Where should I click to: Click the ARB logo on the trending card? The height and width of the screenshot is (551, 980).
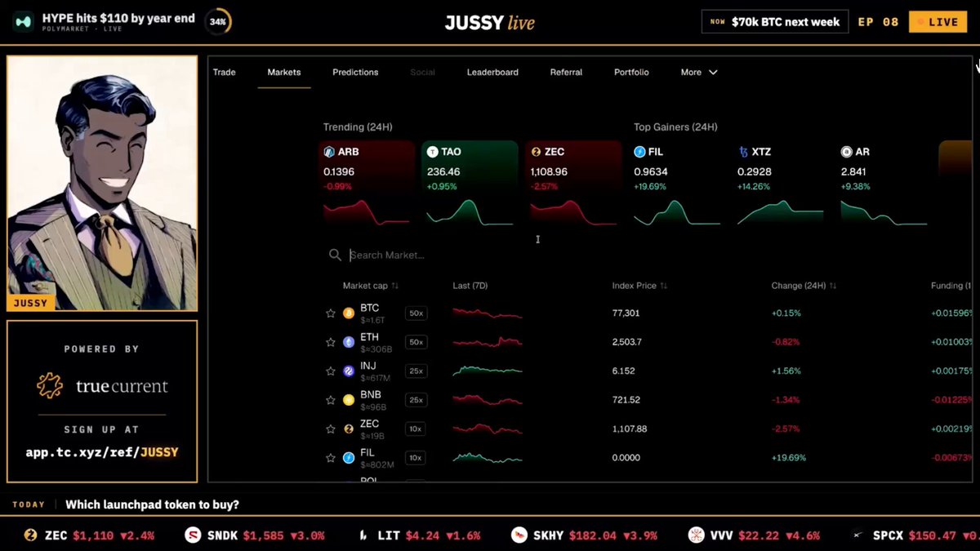pyautogui.click(x=329, y=152)
